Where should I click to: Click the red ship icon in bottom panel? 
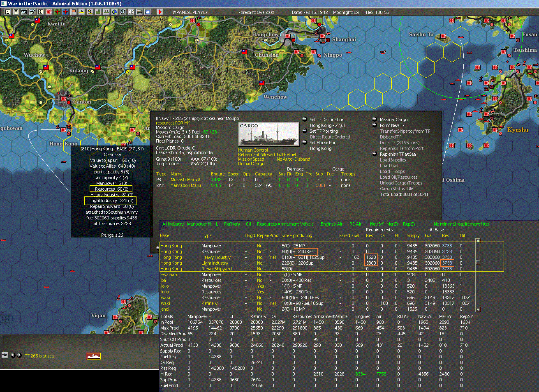point(93,356)
